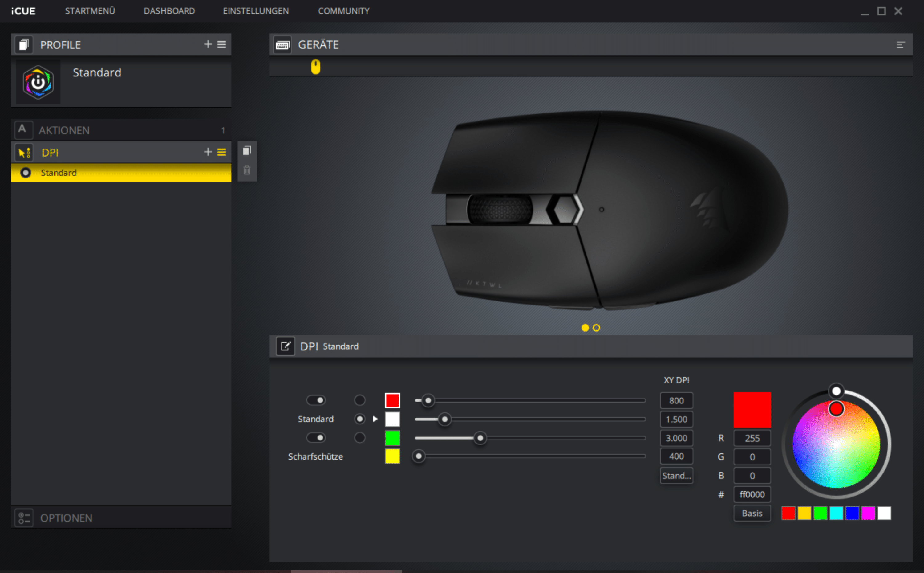Click the copy DPI preset icon
This screenshot has width=924, height=573.
coord(247,151)
